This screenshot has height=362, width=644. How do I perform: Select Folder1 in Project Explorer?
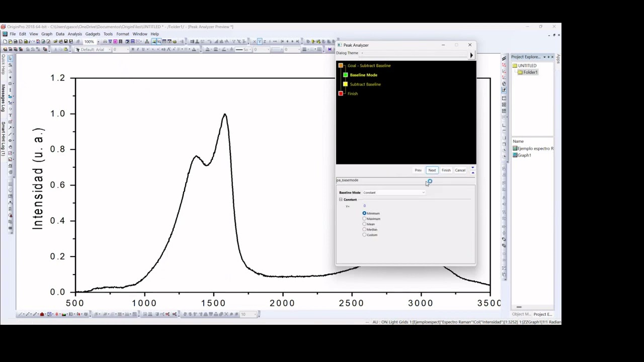pos(530,72)
